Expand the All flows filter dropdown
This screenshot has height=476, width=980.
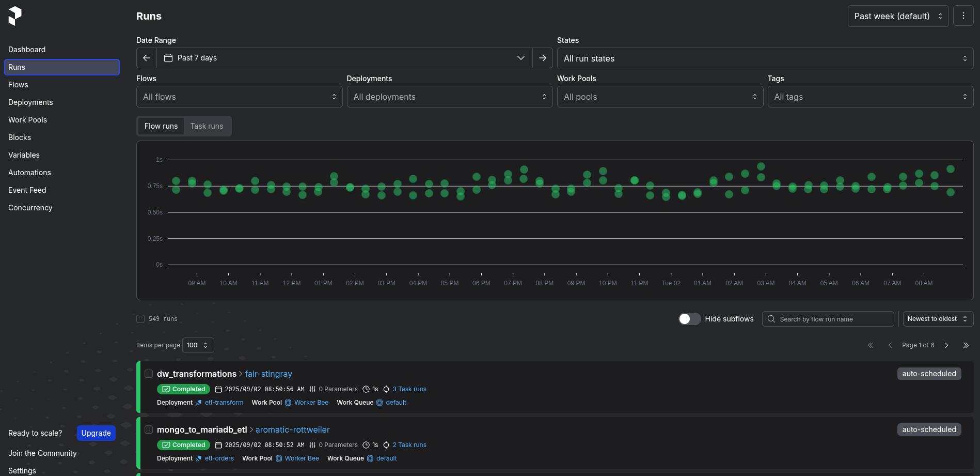(239, 97)
